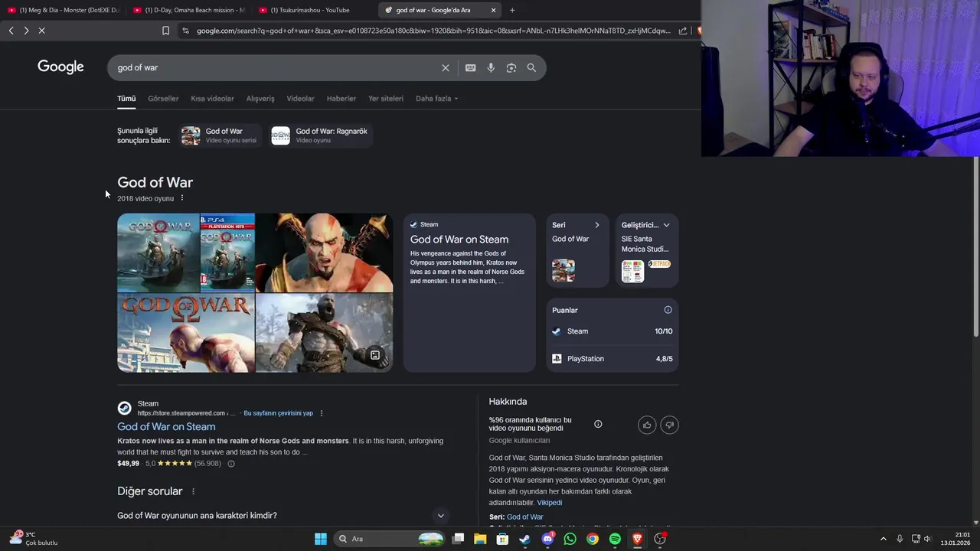The width and height of the screenshot is (980, 551).
Task: Open the God of War on Steam card
Action: coord(469,293)
